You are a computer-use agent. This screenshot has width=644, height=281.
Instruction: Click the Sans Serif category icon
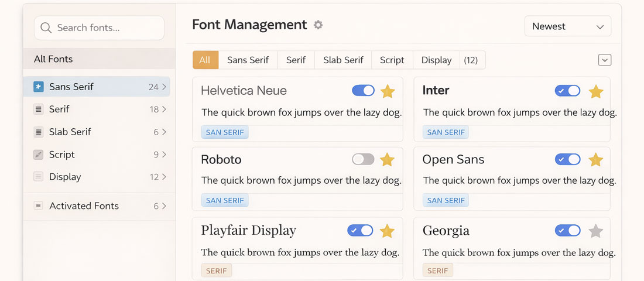coord(39,87)
